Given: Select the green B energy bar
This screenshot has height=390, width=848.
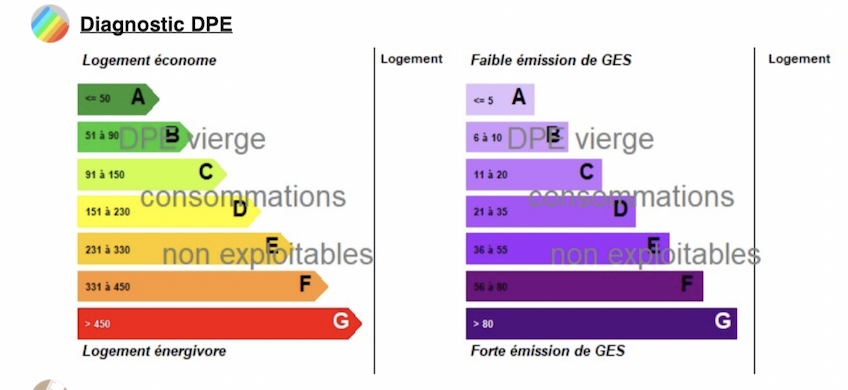Looking at the screenshot, I should [135, 136].
